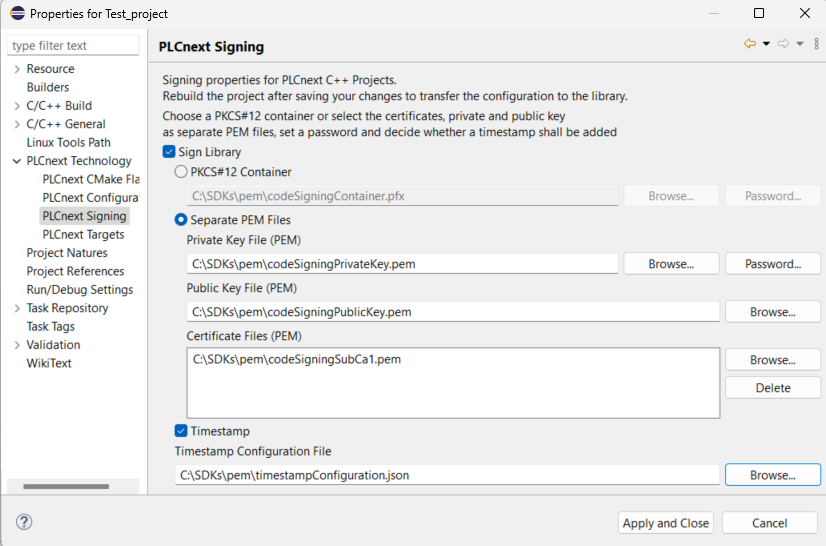Browse for the Private Key File
Screen dimensions: 826x546
tap(671, 264)
